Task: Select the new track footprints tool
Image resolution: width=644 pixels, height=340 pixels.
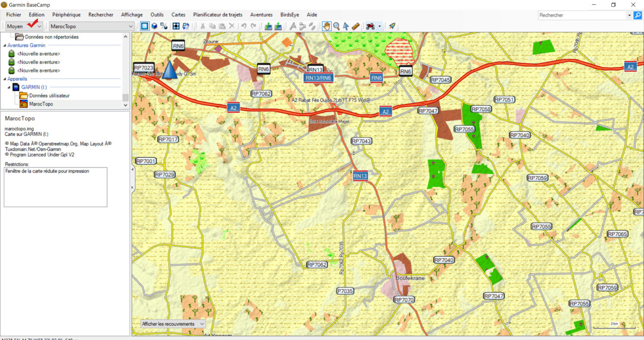Action: click(312, 26)
